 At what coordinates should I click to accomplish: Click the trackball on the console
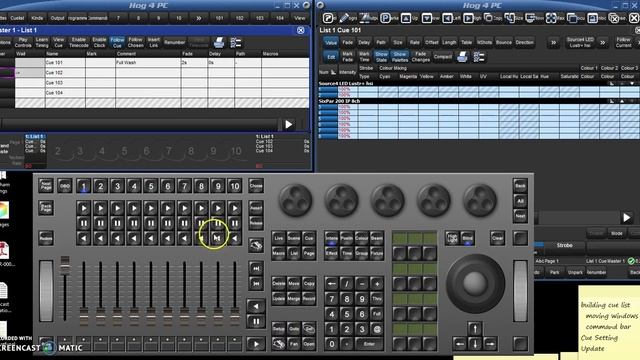[475, 283]
